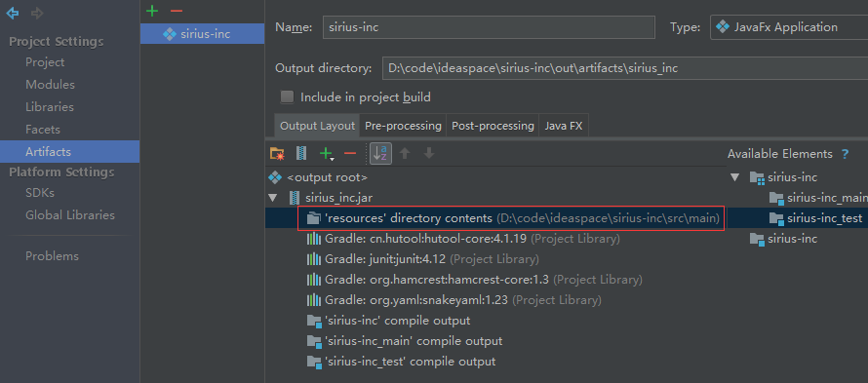Click resources directory folder icon
This screenshot has height=383, width=868.
tap(314, 218)
